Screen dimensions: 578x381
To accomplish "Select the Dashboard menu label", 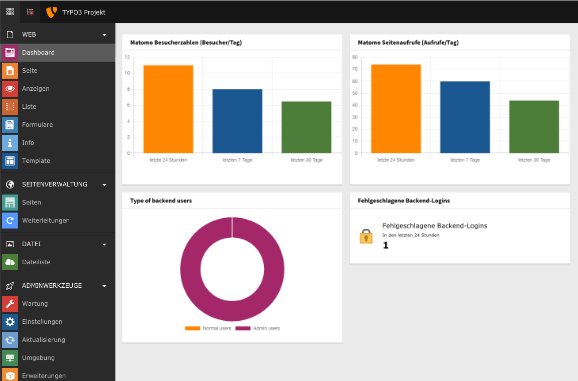I will click(x=38, y=53).
